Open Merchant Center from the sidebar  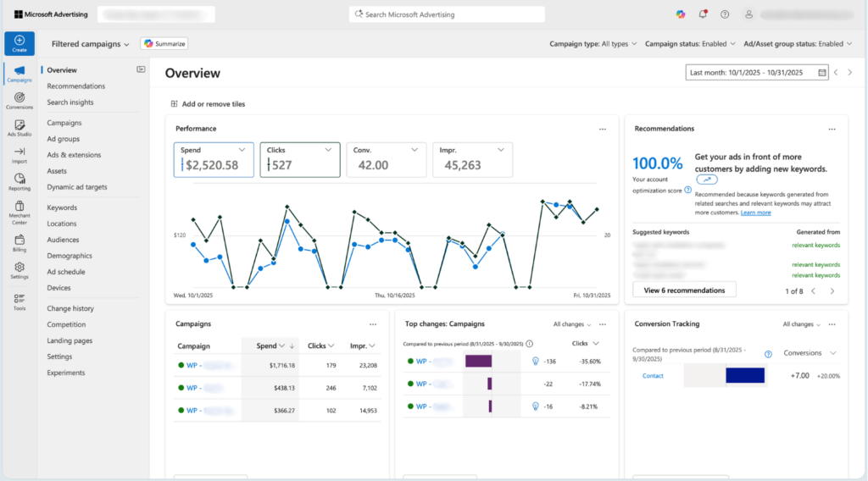pos(19,213)
